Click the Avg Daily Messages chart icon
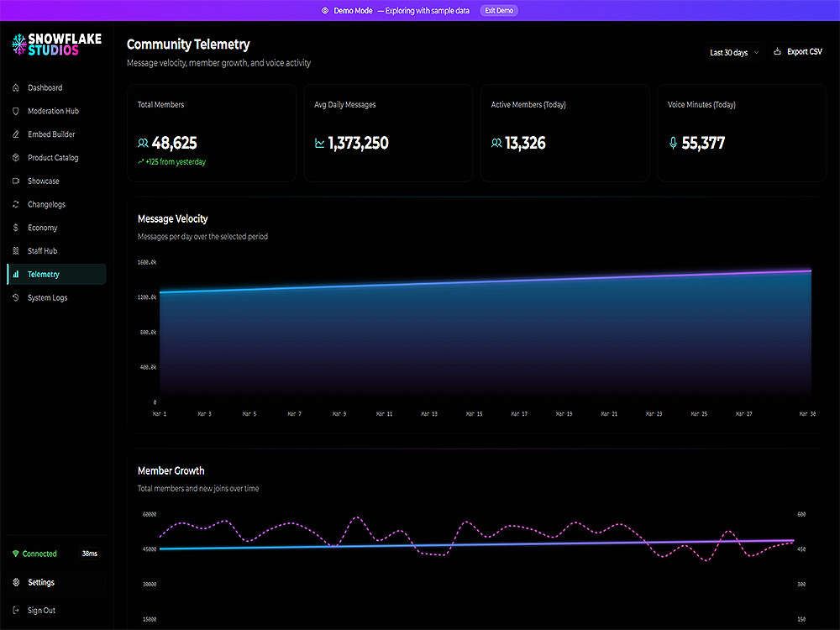The height and width of the screenshot is (630, 840). 319,143
